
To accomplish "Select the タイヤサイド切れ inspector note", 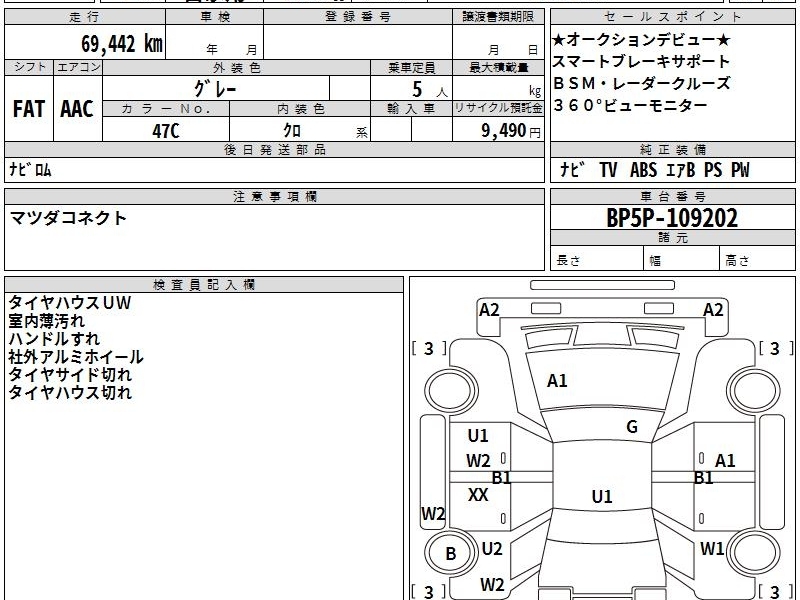I will click(x=70, y=374).
